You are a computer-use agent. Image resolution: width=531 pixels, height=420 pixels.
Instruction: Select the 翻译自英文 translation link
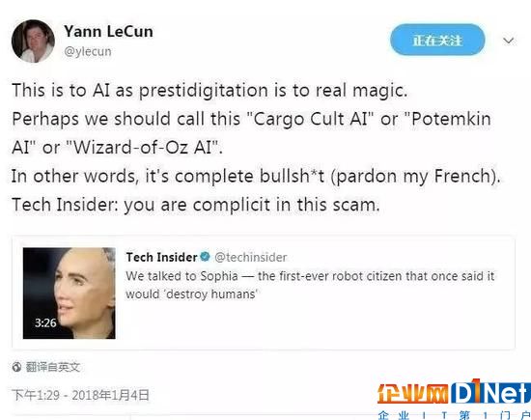tap(53, 367)
